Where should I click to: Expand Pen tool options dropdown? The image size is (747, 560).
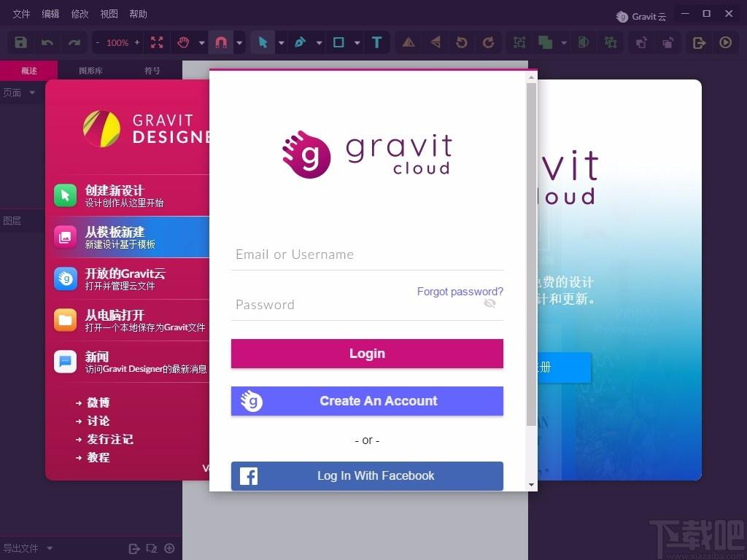click(x=320, y=43)
